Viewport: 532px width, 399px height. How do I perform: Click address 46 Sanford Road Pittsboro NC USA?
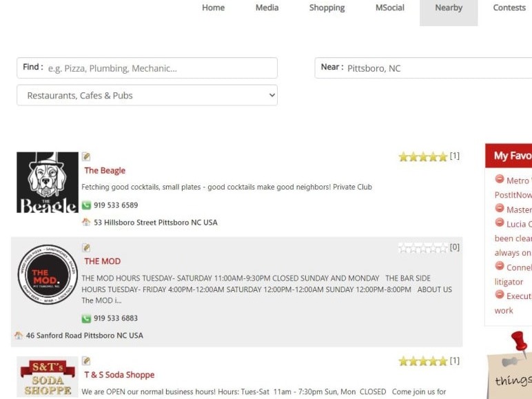(x=85, y=336)
